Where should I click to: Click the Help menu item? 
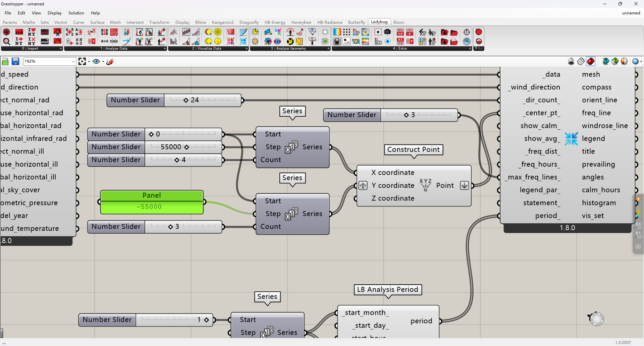(95, 13)
